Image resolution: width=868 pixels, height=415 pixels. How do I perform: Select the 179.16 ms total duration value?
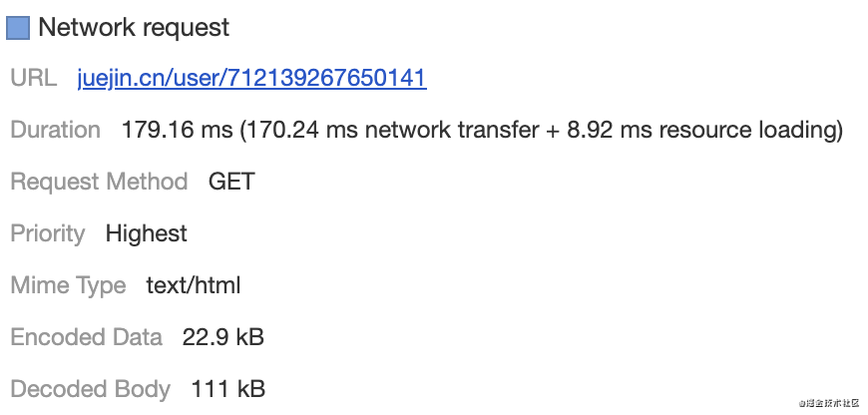(x=177, y=130)
